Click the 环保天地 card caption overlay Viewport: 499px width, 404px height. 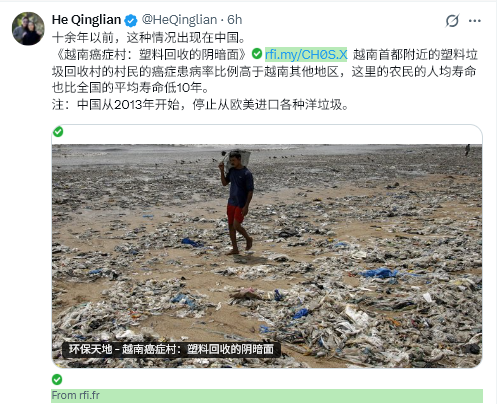[171, 349]
